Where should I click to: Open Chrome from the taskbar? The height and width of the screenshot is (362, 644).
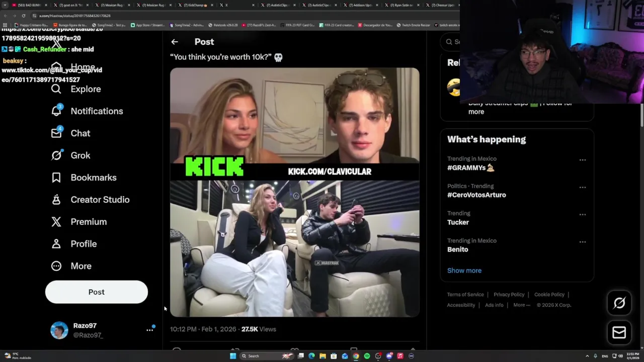pyautogui.click(x=356, y=356)
